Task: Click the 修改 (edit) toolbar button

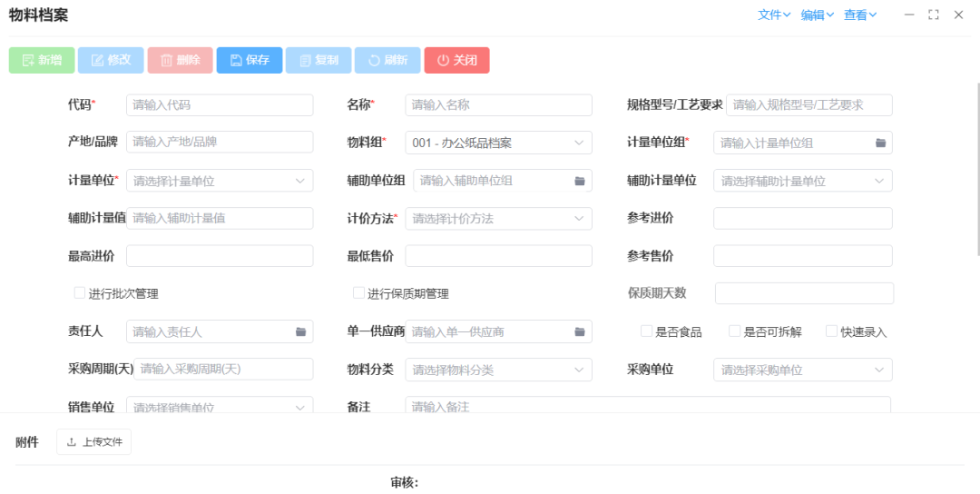Action: [x=111, y=60]
